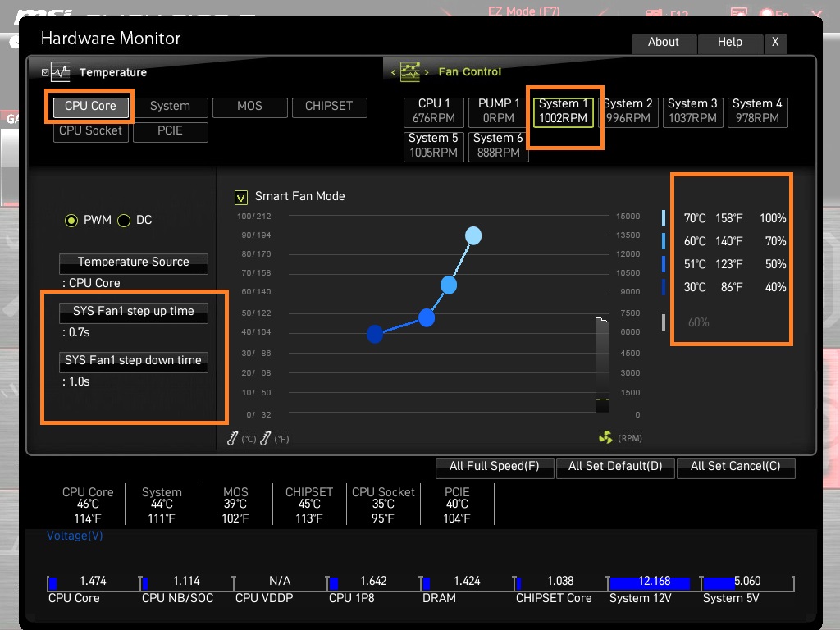Click the Fahrenheit thermometer icon
840x630 pixels.
click(265, 438)
